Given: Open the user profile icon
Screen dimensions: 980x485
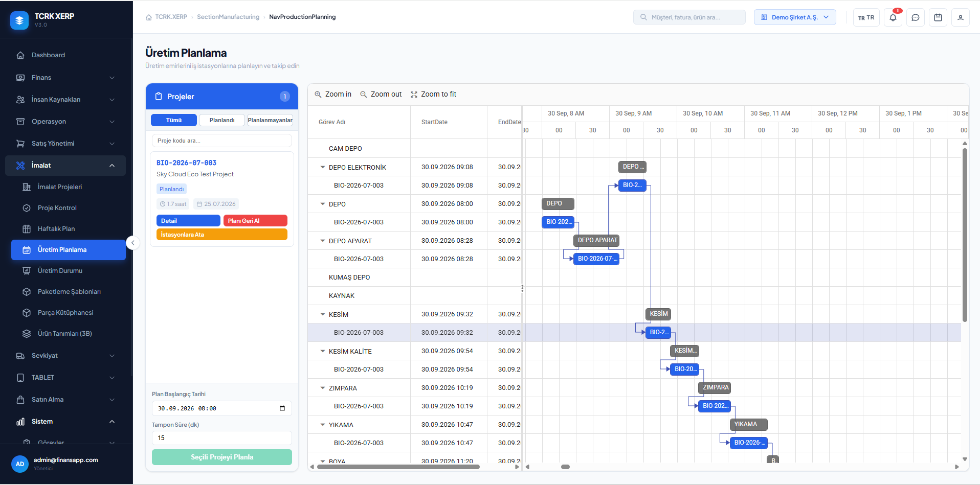Looking at the screenshot, I should tap(960, 17).
